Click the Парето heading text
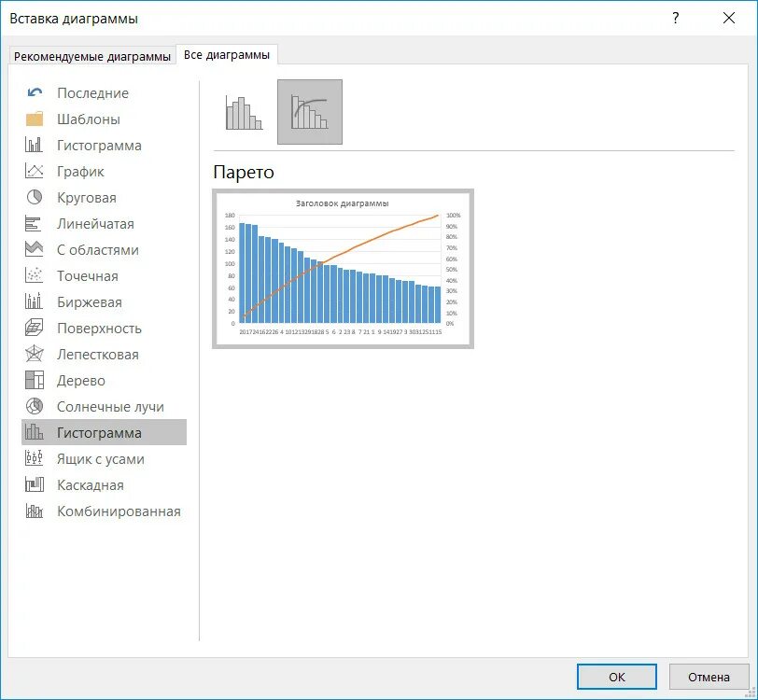 click(x=244, y=172)
